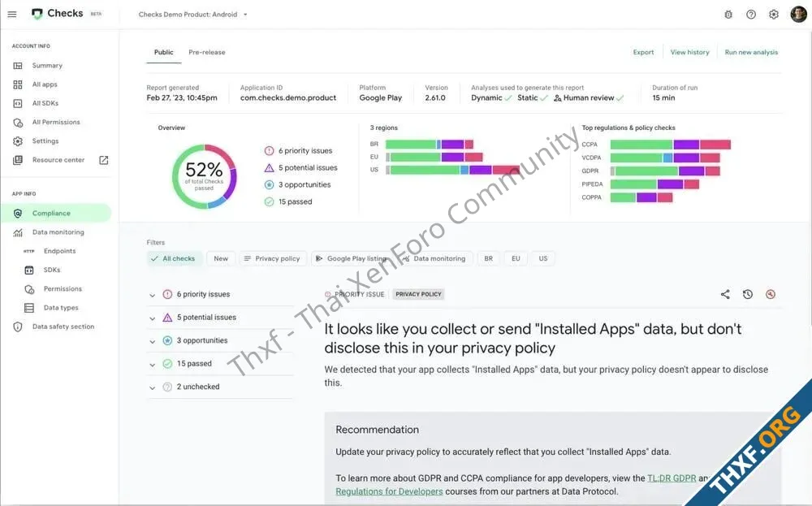Open the Checks Demo Product dropdown

coord(192,15)
